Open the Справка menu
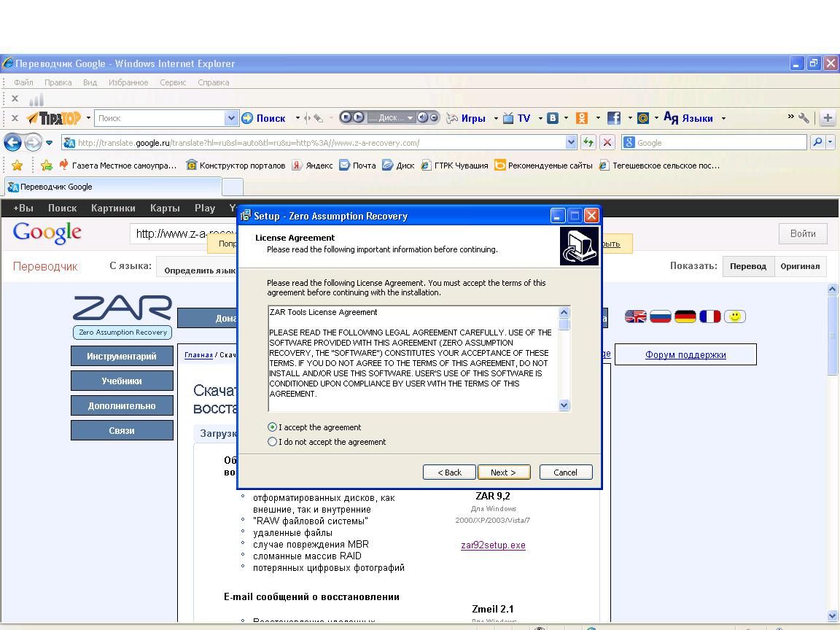 213,82
